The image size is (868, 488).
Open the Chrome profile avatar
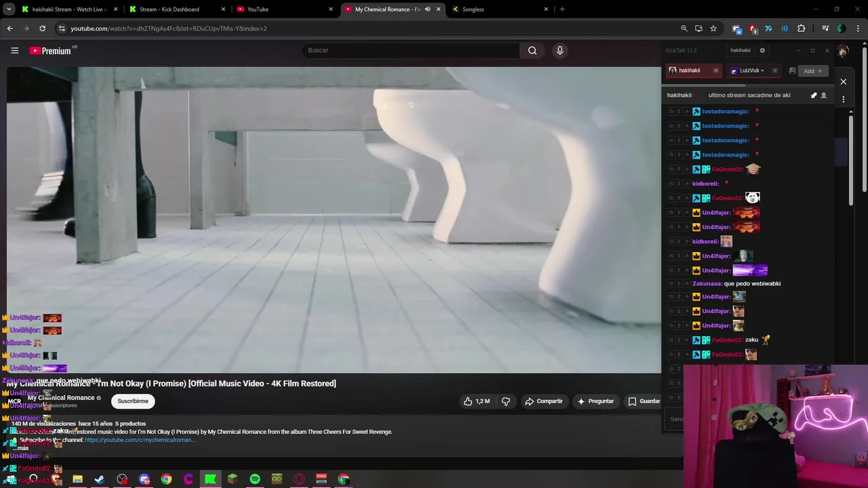pos(842,28)
